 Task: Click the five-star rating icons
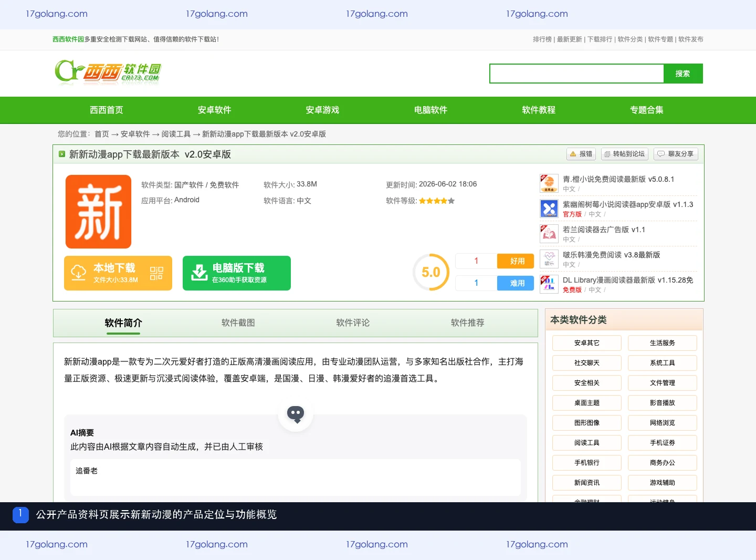437,201
